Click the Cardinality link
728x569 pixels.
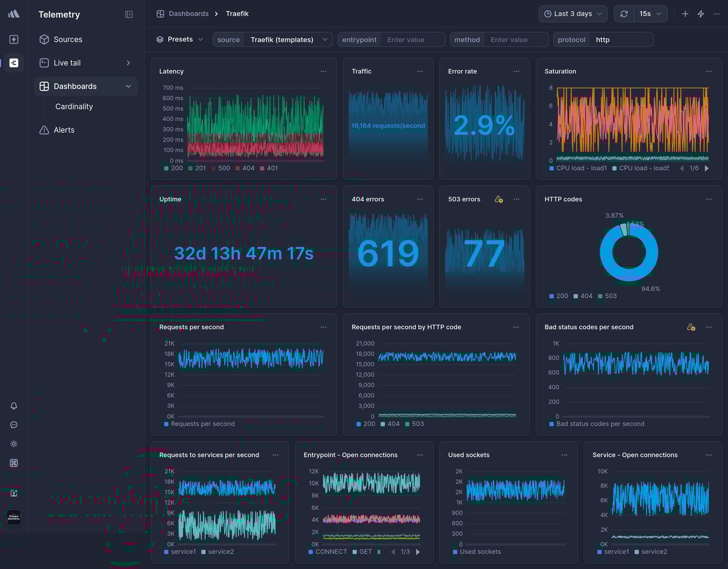74,107
